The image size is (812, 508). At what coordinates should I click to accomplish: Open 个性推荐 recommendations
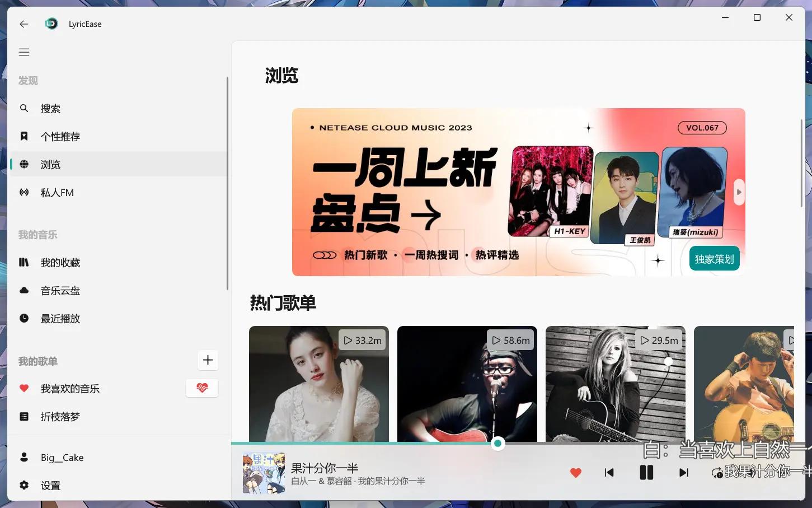tap(60, 137)
